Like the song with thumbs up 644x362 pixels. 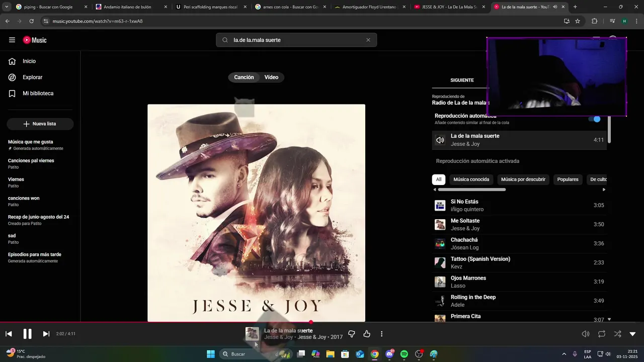pyautogui.click(x=367, y=334)
